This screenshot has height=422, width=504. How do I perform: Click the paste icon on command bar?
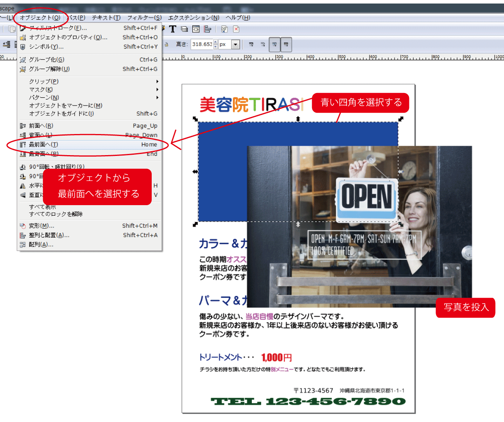(12, 29)
